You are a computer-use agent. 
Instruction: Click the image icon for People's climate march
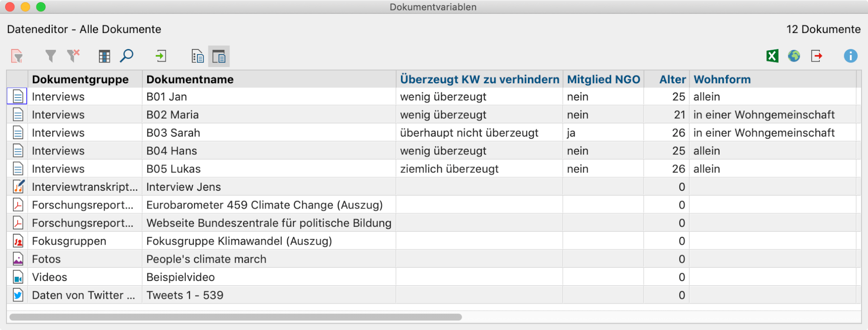point(18,259)
